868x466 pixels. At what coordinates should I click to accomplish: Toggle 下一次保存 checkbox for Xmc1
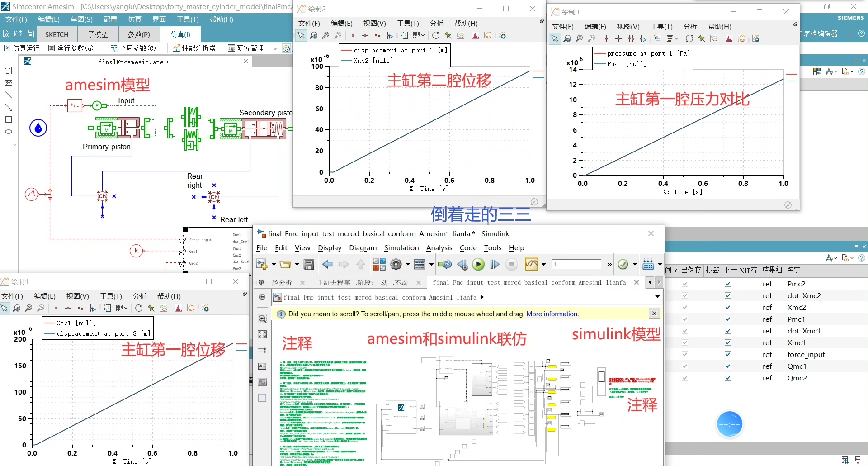728,342
